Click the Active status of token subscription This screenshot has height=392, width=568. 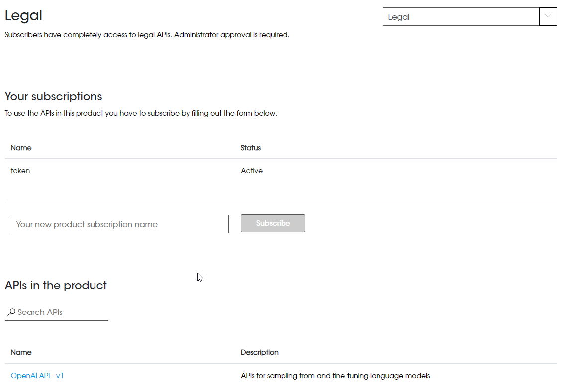pyautogui.click(x=252, y=171)
